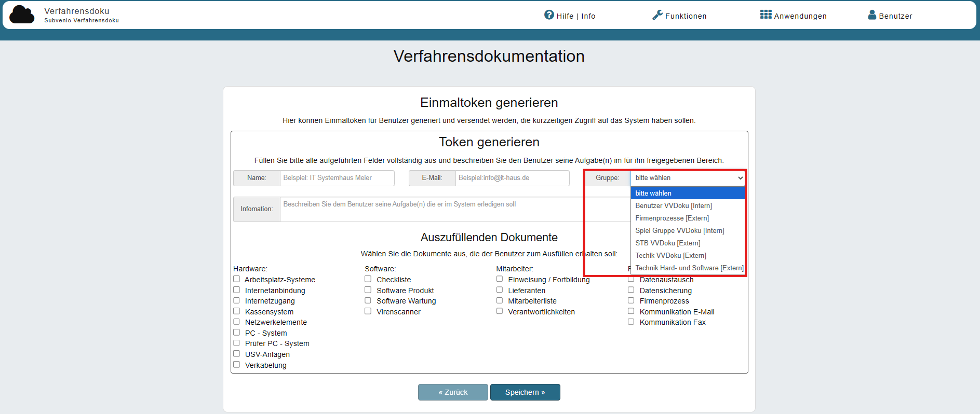The image size is (980, 414).
Task: Pick 'Firmenprozesse [Extern]' group option
Action: pyautogui.click(x=688, y=218)
